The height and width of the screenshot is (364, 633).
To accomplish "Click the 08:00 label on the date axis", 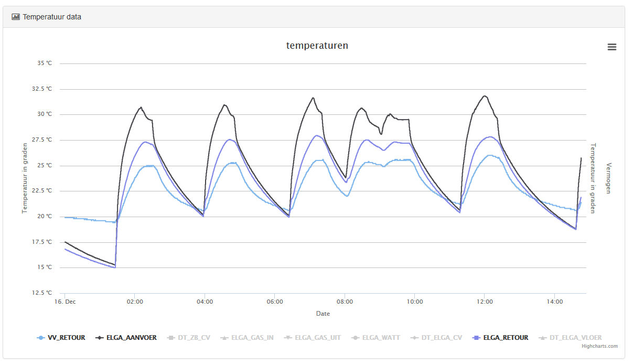I will tap(345, 302).
